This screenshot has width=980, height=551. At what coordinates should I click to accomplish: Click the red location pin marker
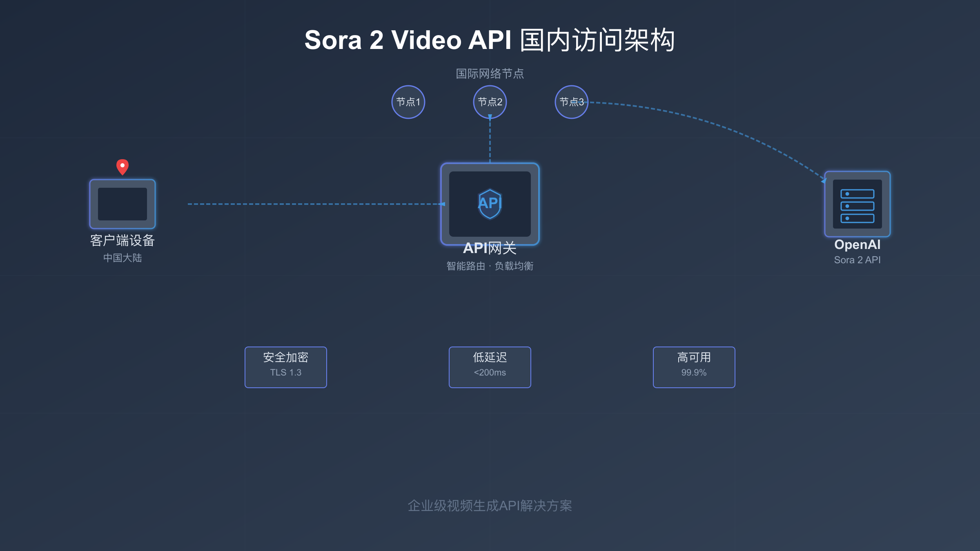(x=122, y=167)
